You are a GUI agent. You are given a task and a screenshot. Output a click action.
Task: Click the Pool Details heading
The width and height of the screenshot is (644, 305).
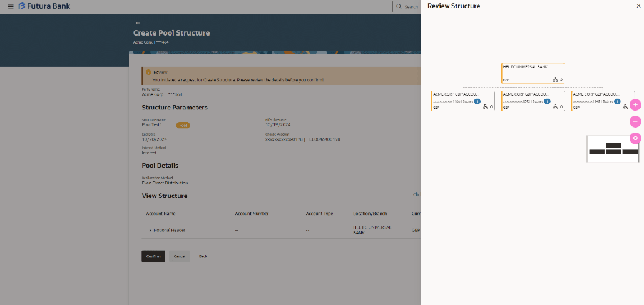[160, 166]
